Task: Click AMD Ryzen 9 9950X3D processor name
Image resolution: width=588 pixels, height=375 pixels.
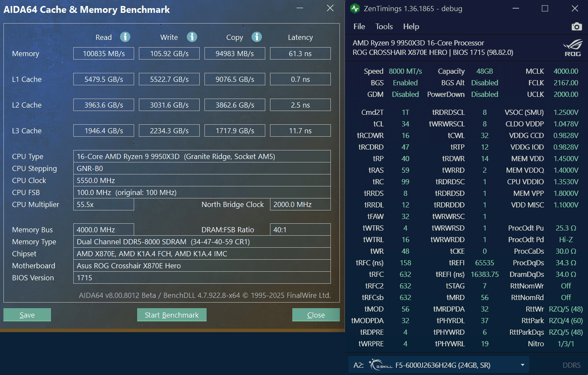Action: (418, 43)
